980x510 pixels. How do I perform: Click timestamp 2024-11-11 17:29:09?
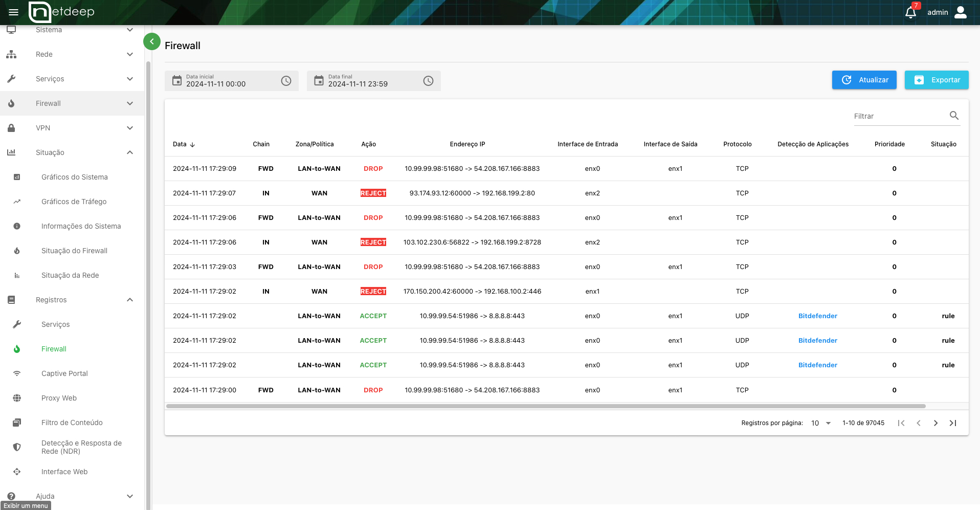point(205,168)
